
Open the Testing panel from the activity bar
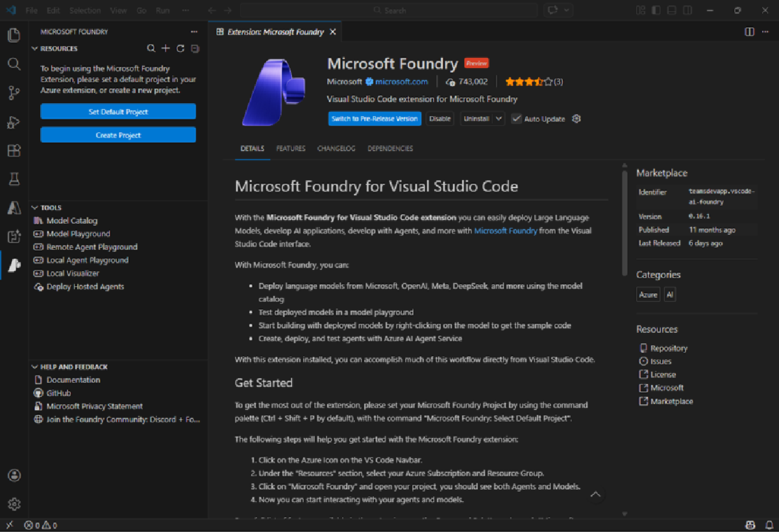click(14, 179)
